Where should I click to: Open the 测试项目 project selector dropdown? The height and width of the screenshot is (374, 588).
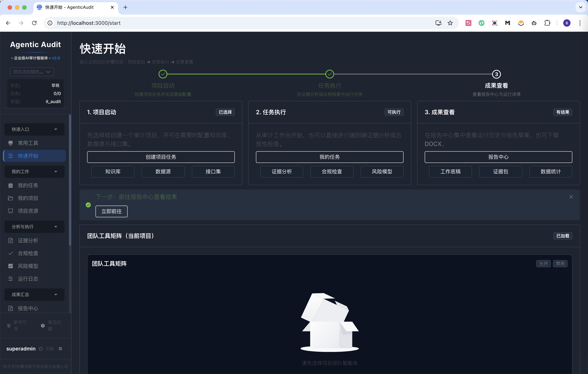[x=32, y=72]
